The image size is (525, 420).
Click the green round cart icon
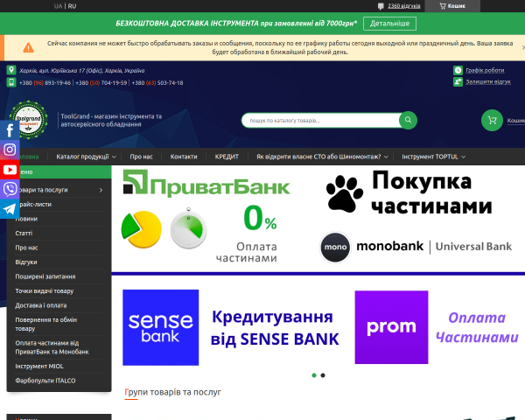click(492, 120)
